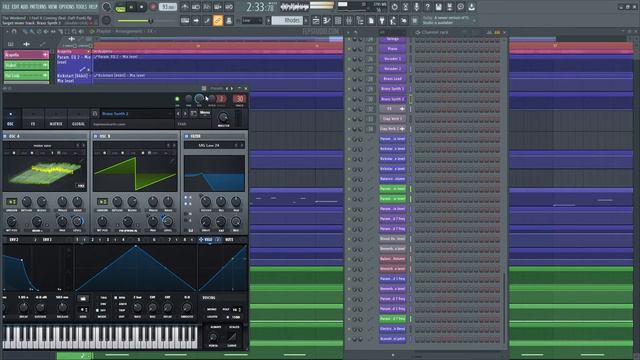This screenshot has height=360, width=640.
Task: Open the browser toolbar icon
Action: [360, 20]
